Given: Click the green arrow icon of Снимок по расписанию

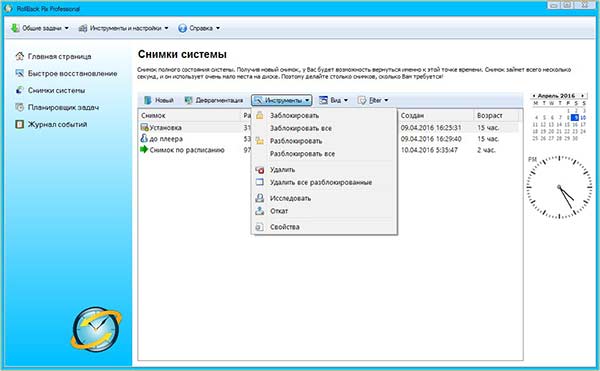Looking at the screenshot, I should [x=144, y=149].
